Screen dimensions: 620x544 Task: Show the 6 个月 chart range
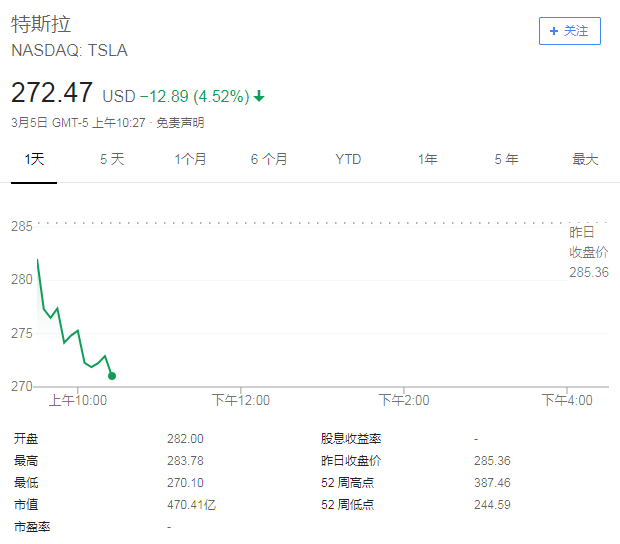pyautogui.click(x=269, y=159)
